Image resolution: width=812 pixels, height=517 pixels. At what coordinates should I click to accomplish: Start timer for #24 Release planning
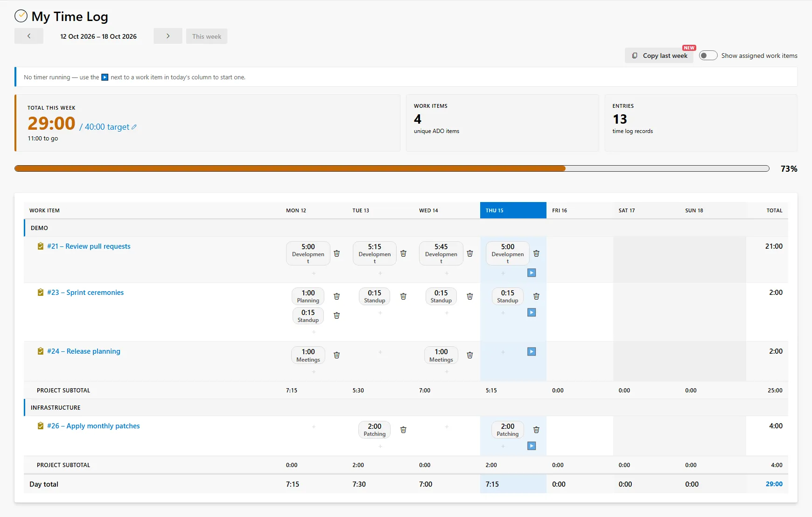click(532, 352)
